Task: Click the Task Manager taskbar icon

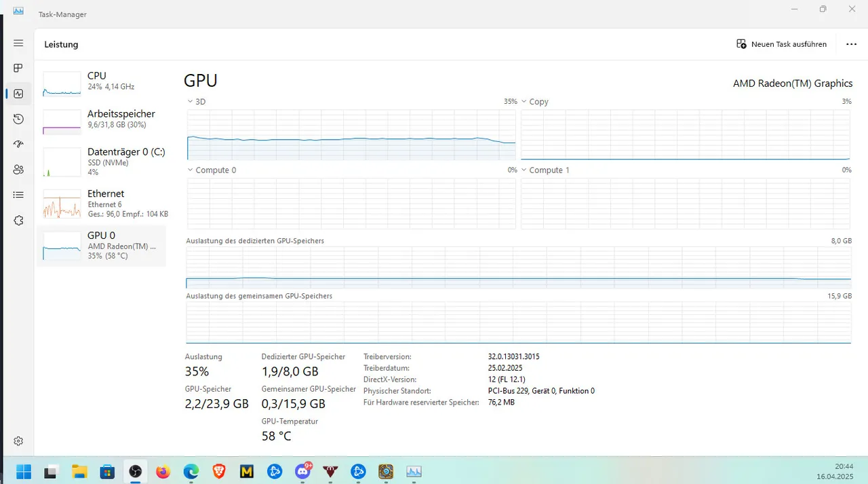Action: coord(414,471)
